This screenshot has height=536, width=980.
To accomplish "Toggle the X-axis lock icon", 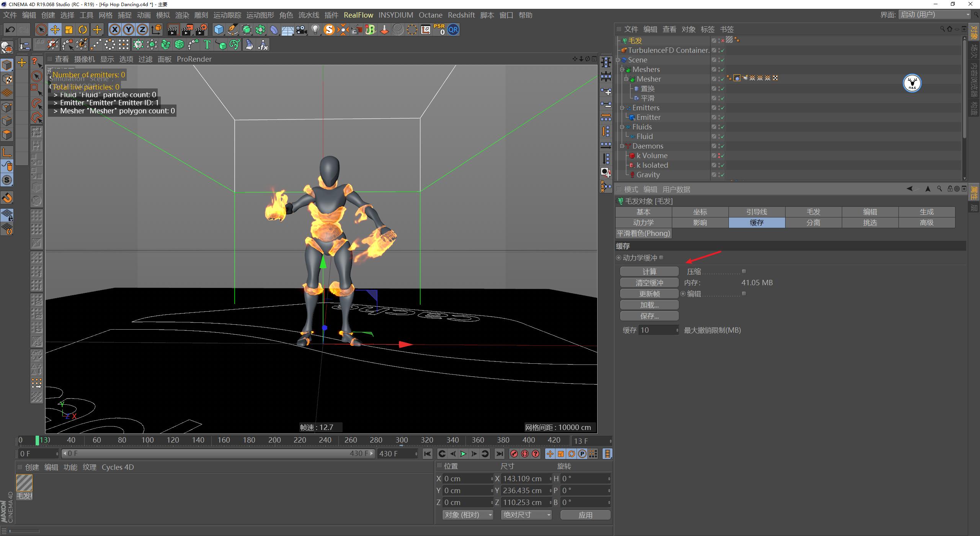I will click(114, 29).
